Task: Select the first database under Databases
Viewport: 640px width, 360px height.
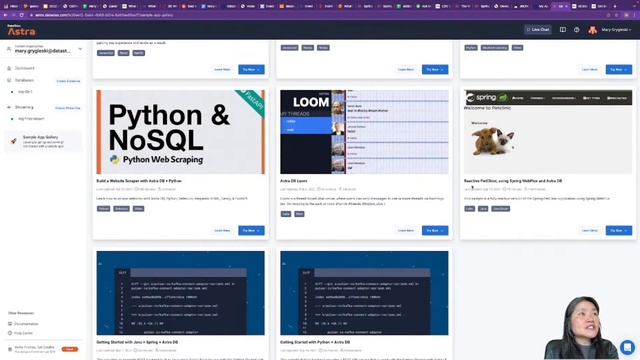Action: [x=25, y=92]
